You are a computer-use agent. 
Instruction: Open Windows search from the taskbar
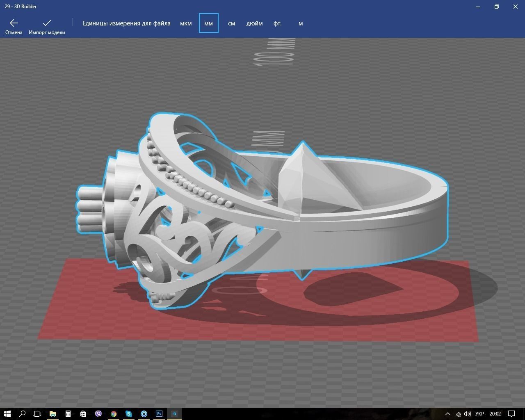pos(22,414)
